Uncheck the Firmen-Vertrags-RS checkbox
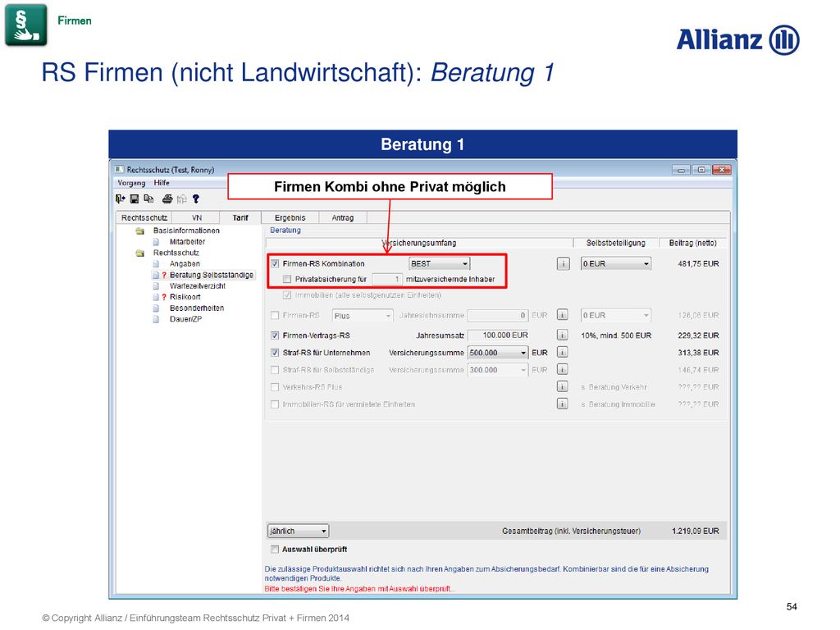 tap(275, 336)
